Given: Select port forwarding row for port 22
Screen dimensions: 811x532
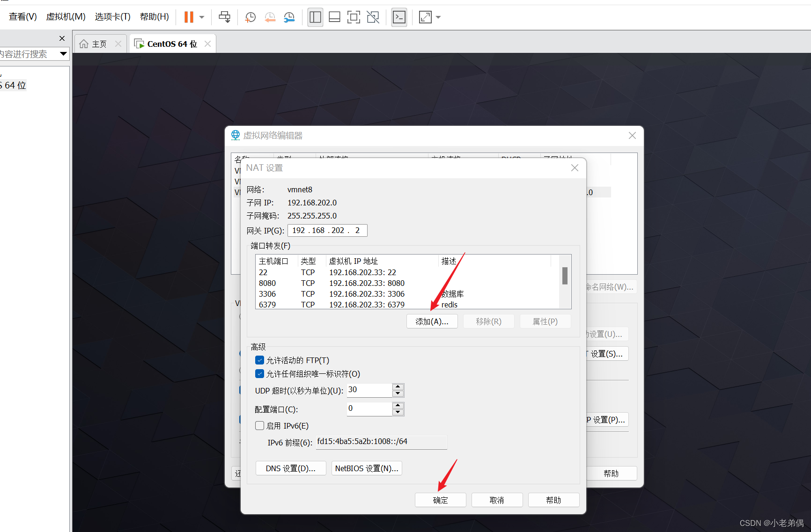Looking at the screenshot, I should click(407, 272).
